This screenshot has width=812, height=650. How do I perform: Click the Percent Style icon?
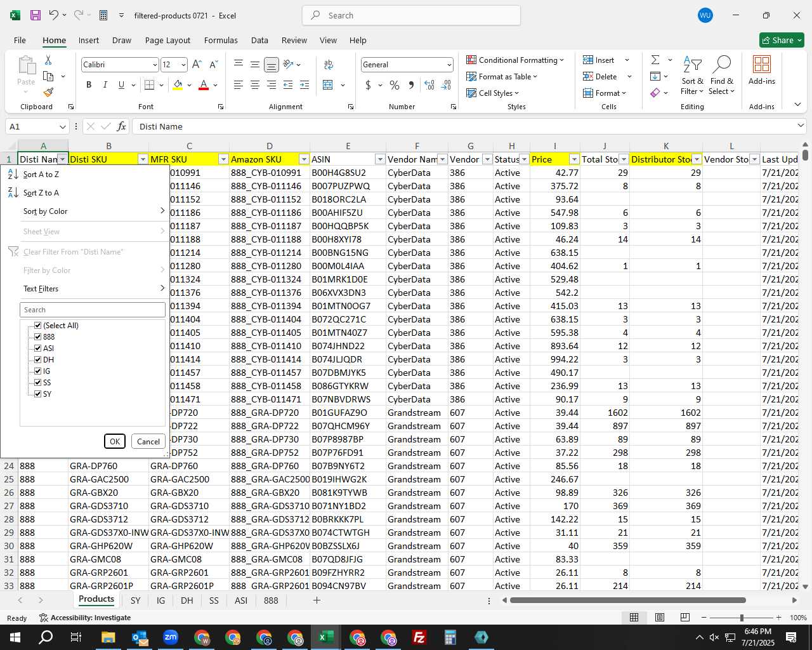(395, 85)
